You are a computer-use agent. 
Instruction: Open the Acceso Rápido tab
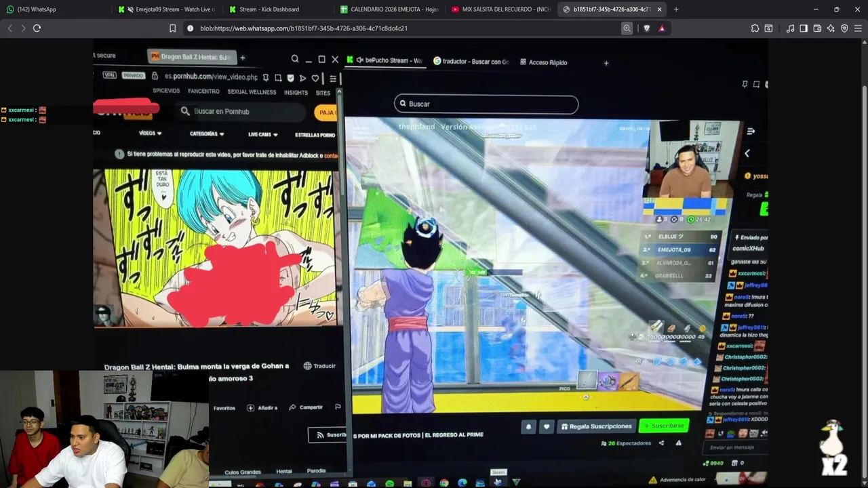(x=543, y=62)
